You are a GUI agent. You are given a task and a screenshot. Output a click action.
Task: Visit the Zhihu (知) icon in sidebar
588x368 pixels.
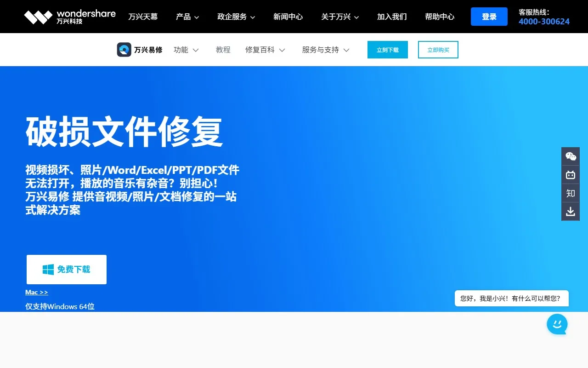click(x=570, y=193)
